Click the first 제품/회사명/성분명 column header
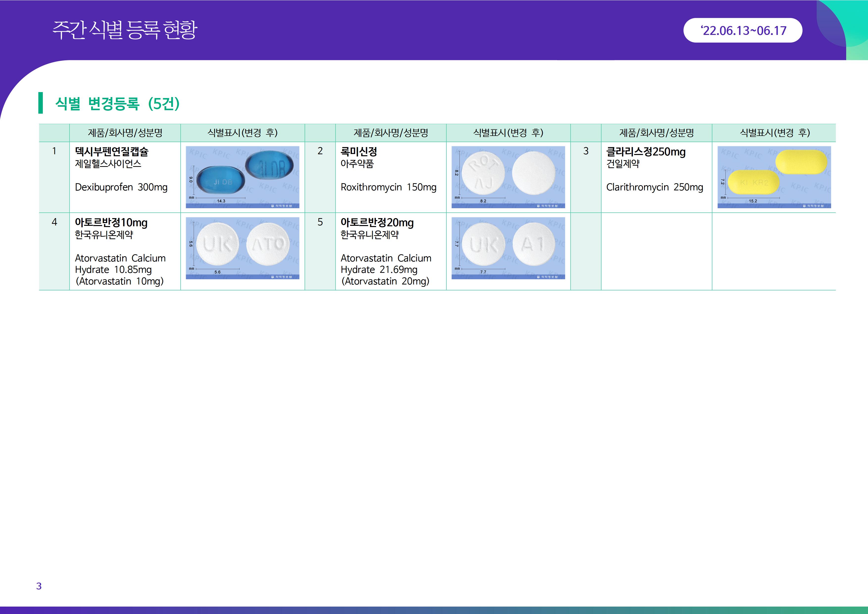The height and width of the screenshot is (614, 868). point(125,133)
